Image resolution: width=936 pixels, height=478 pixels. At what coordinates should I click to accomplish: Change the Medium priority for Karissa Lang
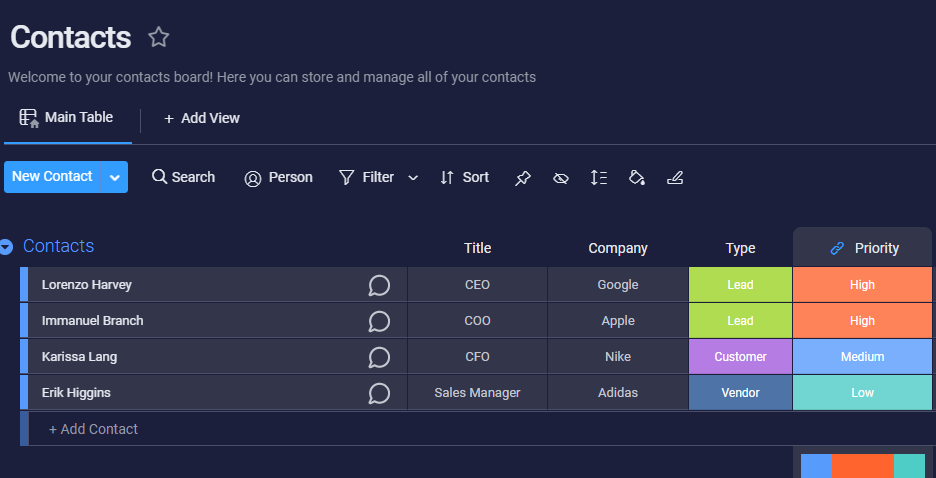coord(863,357)
